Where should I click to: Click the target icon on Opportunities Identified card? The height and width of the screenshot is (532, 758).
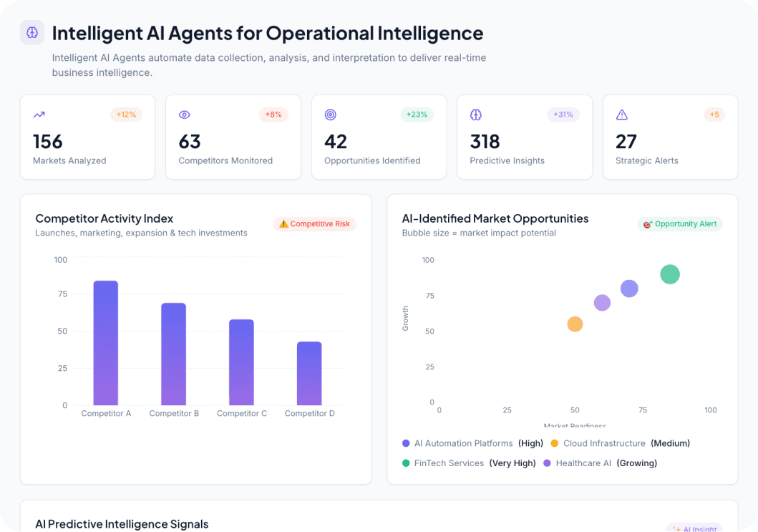point(330,115)
